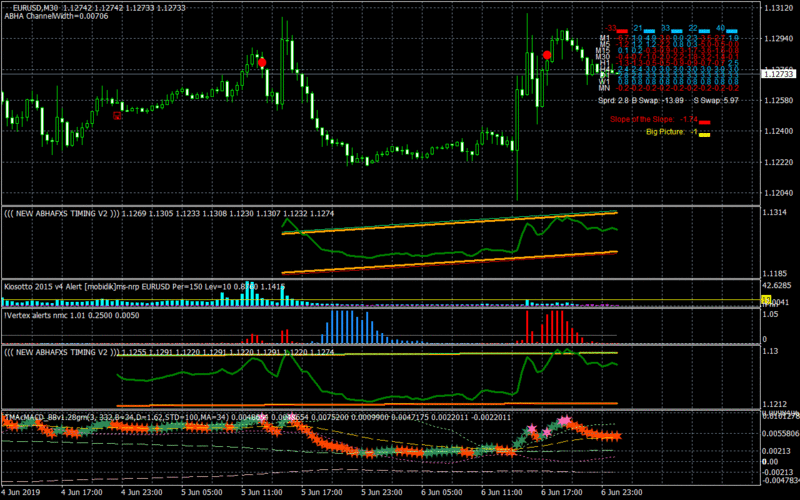Click the 1.12940 price scale label
The width and height of the screenshot is (800, 500).
click(x=778, y=38)
